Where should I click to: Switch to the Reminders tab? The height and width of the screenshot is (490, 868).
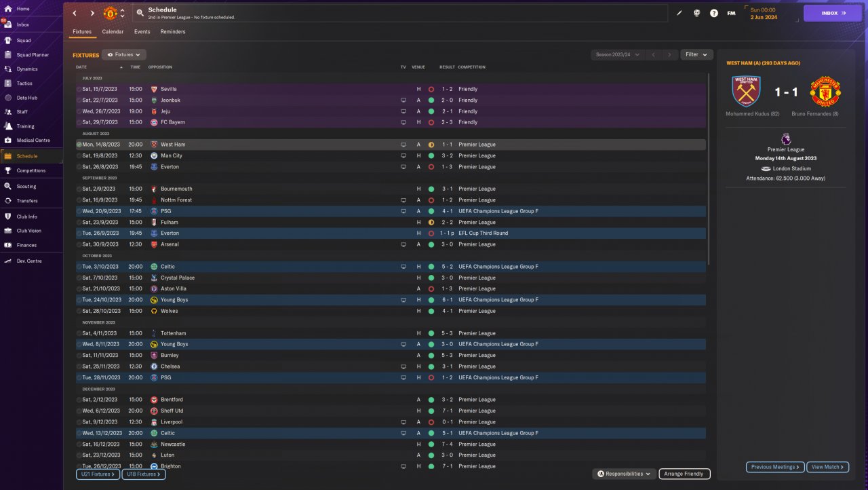[x=173, y=32]
